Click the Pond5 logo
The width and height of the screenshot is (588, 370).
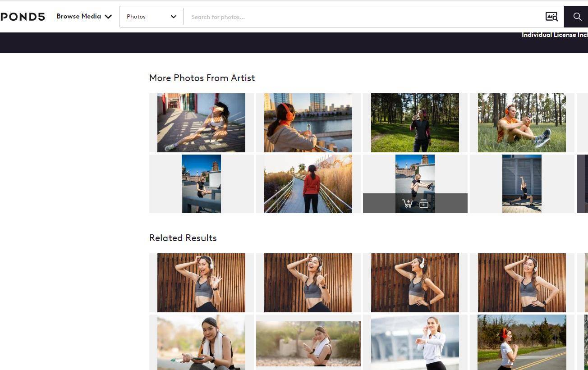coord(23,17)
